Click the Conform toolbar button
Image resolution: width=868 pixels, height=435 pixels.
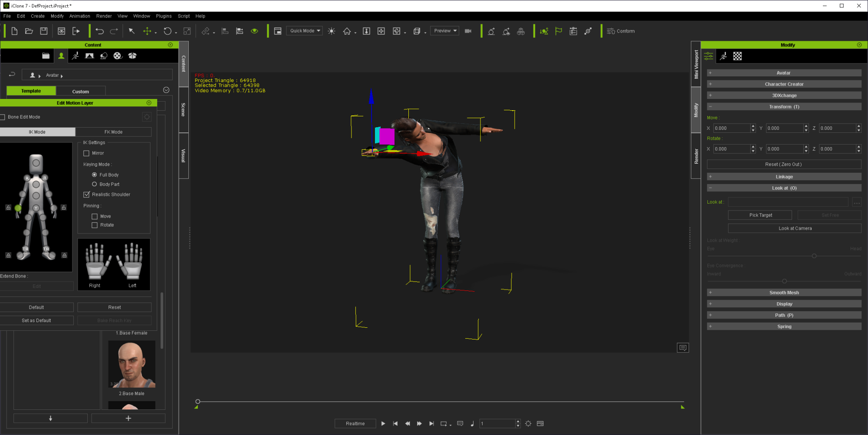621,31
